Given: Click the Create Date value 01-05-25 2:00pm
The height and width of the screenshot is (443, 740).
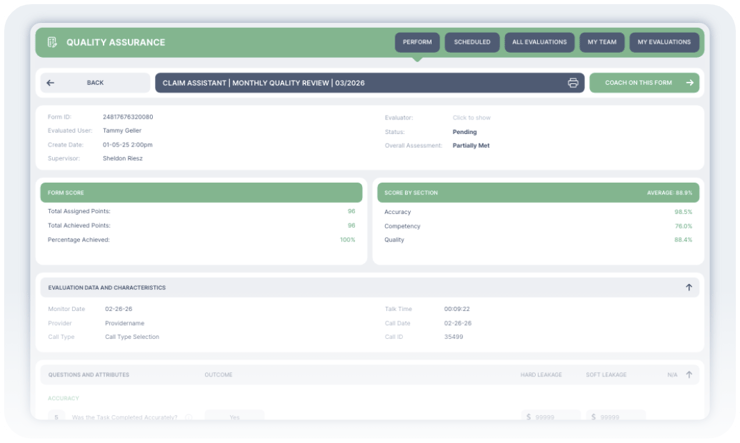Looking at the screenshot, I should (127, 145).
